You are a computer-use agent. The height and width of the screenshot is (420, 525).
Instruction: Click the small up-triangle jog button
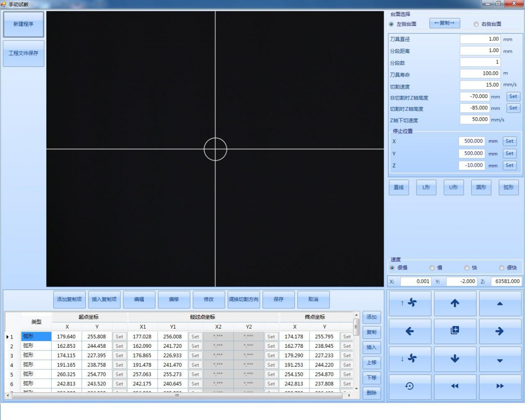coord(500,303)
